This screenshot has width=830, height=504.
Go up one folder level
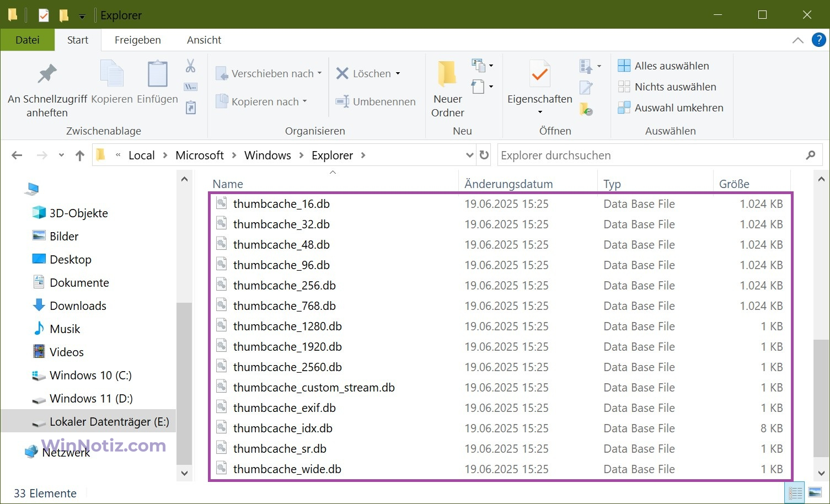(80, 156)
